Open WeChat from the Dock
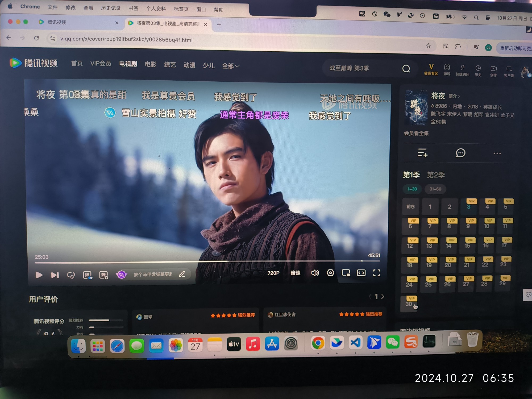532x399 pixels. pos(393,342)
